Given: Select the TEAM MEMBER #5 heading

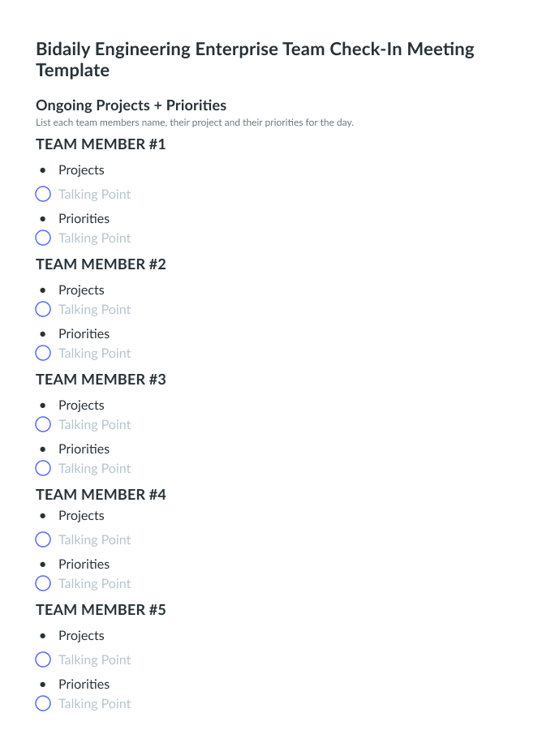Looking at the screenshot, I should click(x=101, y=610).
